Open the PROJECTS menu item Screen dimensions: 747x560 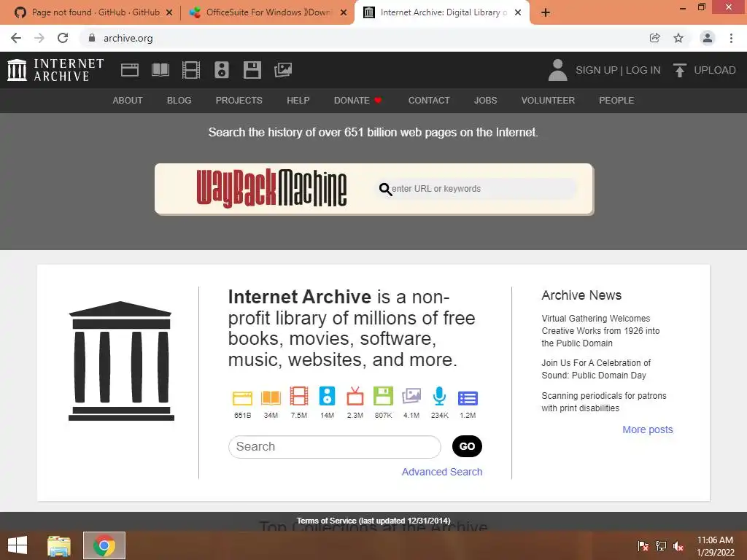click(239, 101)
